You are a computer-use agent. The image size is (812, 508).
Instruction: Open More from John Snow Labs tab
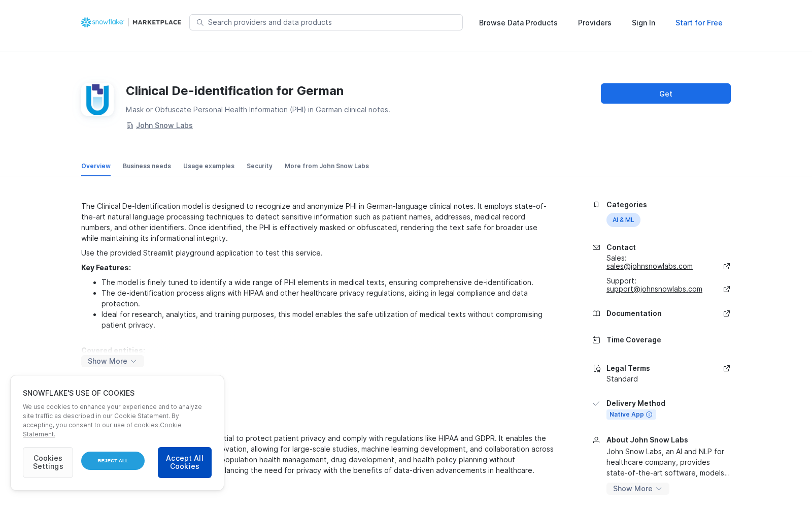pyautogui.click(x=327, y=166)
